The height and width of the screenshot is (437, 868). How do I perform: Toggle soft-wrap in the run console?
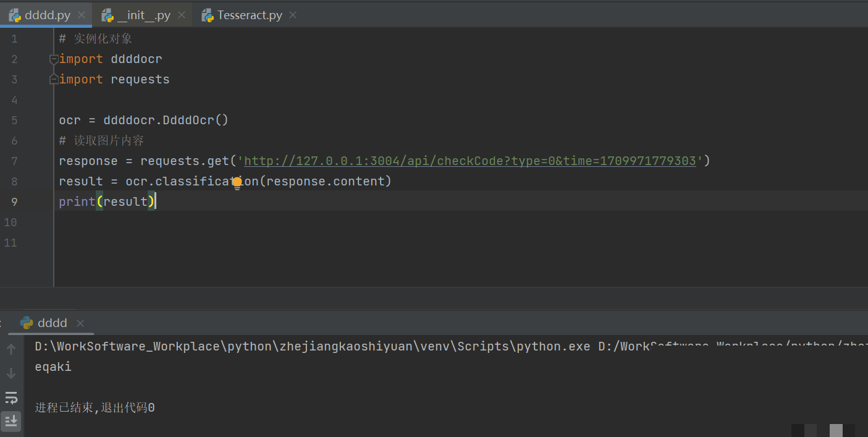click(x=11, y=397)
